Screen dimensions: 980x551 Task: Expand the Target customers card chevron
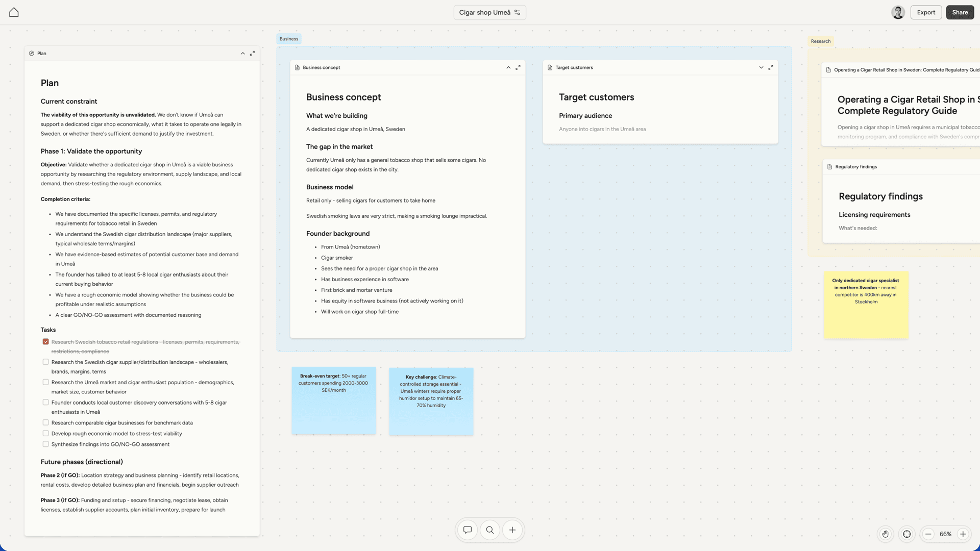761,67
